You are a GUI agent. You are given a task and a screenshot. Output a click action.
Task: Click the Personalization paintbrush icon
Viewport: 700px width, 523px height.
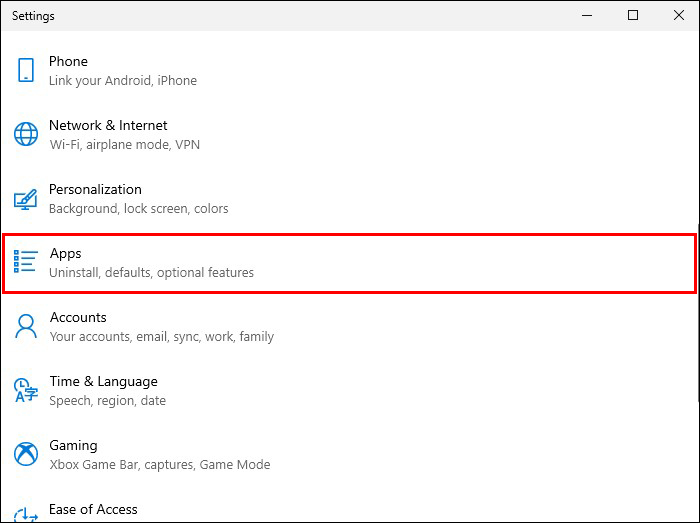coord(26,198)
